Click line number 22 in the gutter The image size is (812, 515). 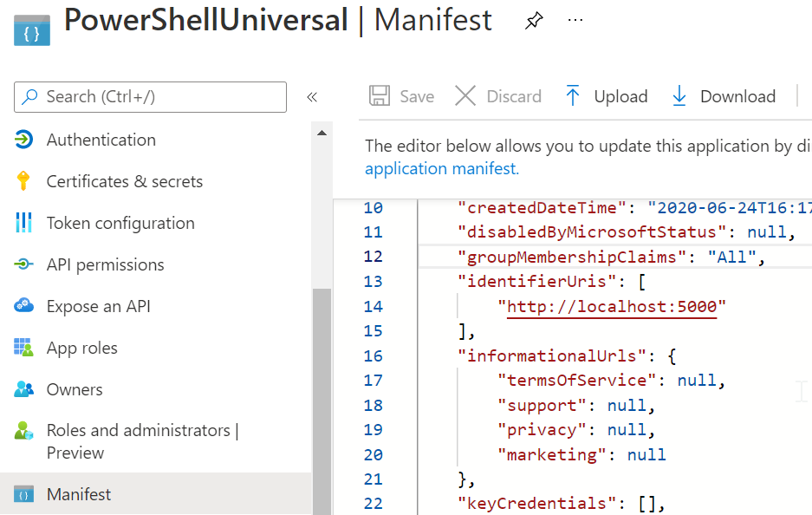(373, 504)
